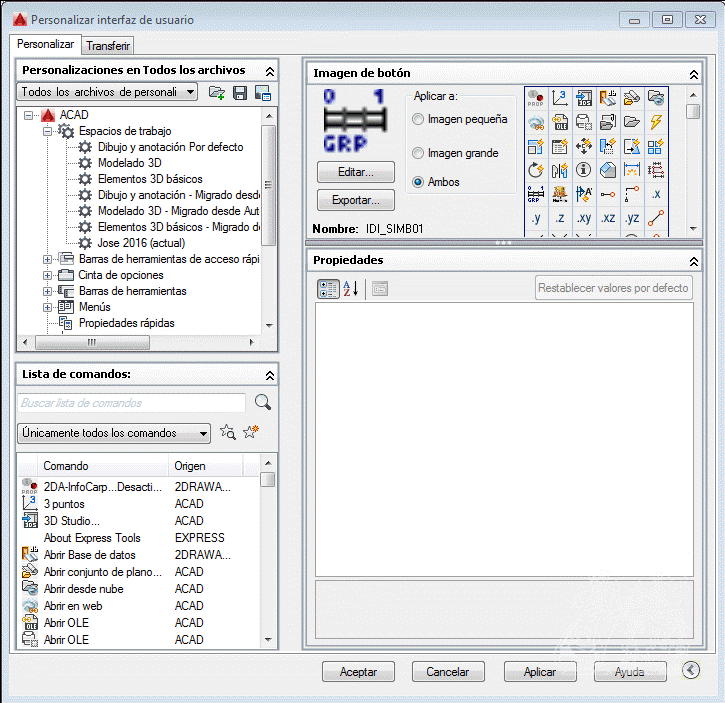725x703 pixels.
Task: Select the 'Ambos' radio button
Action: click(x=418, y=182)
